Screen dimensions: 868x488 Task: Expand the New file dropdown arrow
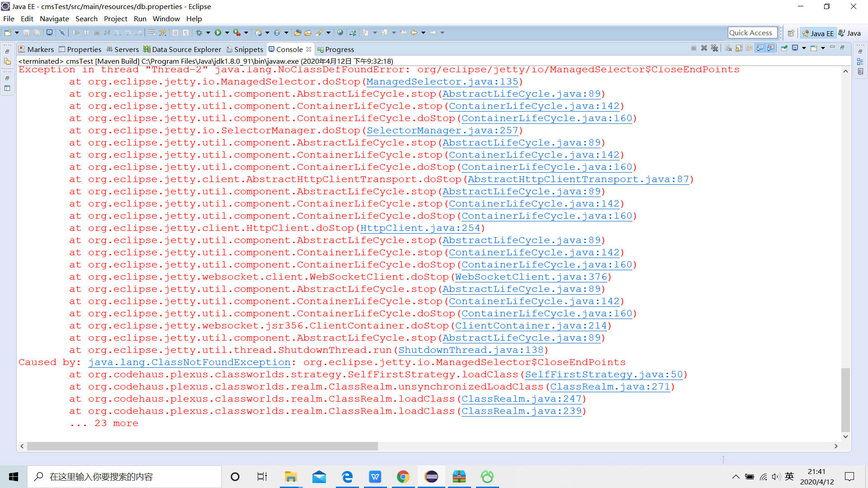pyautogui.click(x=17, y=33)
